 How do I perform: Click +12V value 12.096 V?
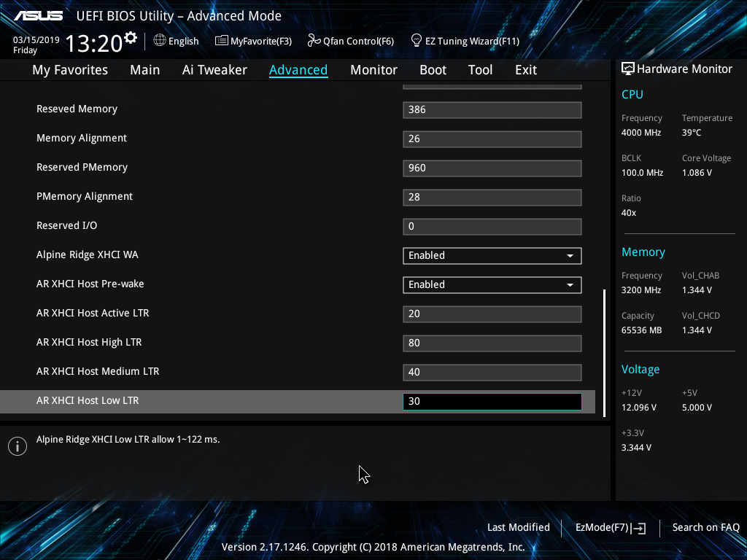639,408
